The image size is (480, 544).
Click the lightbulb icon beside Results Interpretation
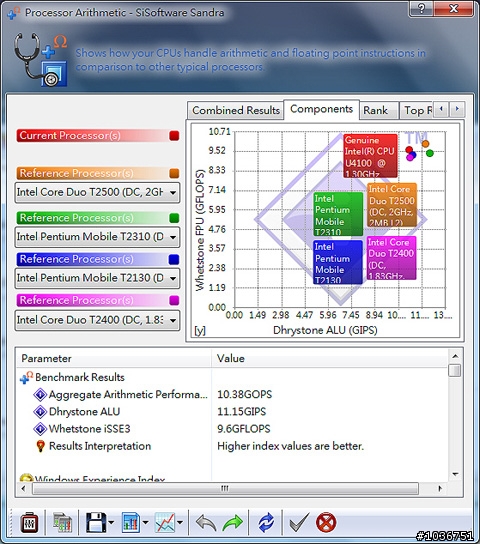[x=41, y=446]
